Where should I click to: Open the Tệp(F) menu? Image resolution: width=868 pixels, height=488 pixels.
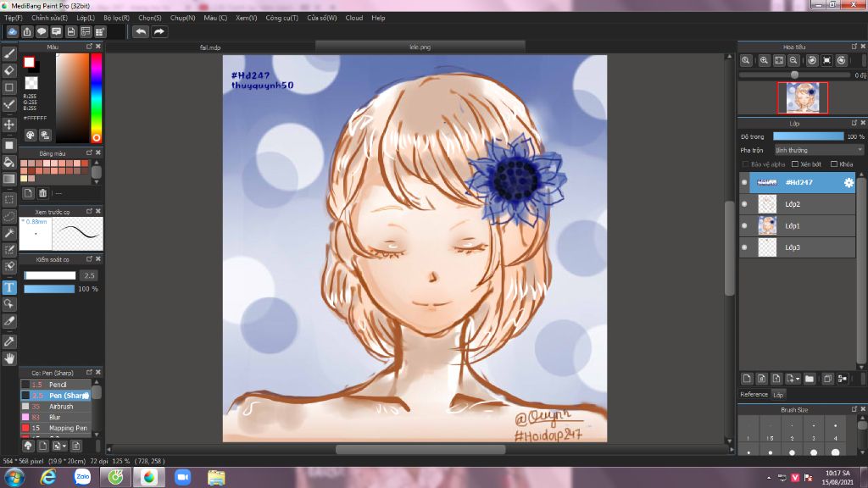(x=14, y=18)
